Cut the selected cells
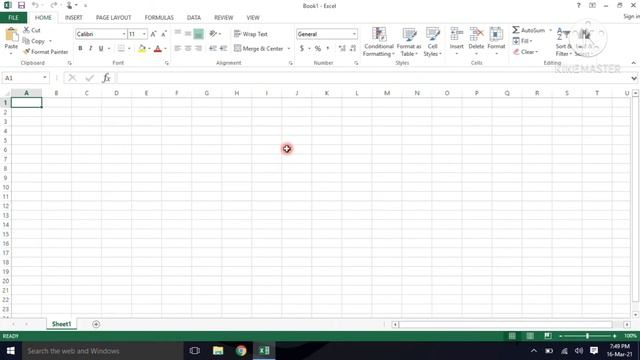Viewport: 640px width, 360px height. pos(32,30)
